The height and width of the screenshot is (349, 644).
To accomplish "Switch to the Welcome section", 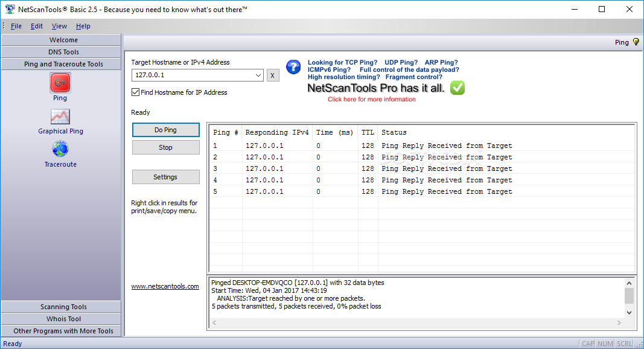I will (x=61, y=40).
